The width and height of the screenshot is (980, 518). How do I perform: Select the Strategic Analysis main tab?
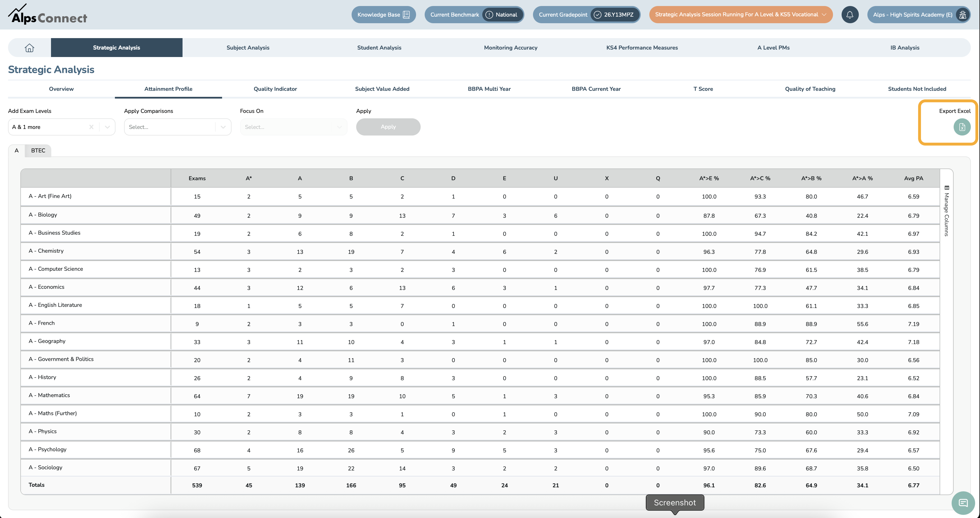[x=116, y=48]
